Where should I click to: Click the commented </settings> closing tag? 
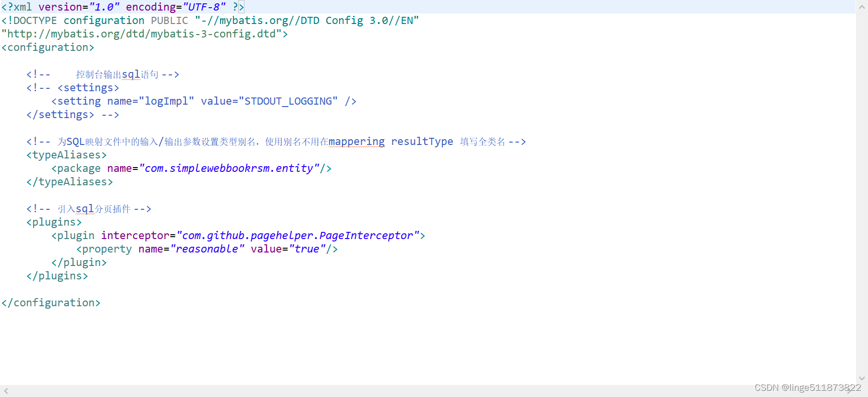(61, 115)
